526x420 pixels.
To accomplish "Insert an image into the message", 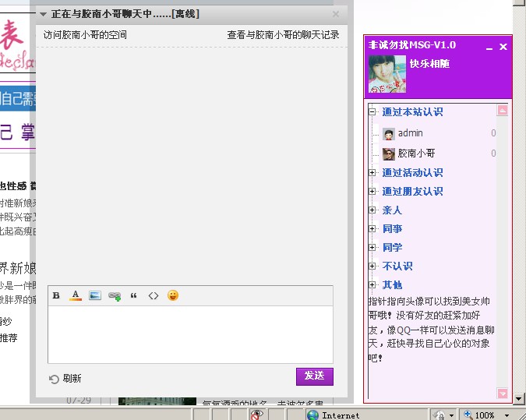I will coord(95,295).
